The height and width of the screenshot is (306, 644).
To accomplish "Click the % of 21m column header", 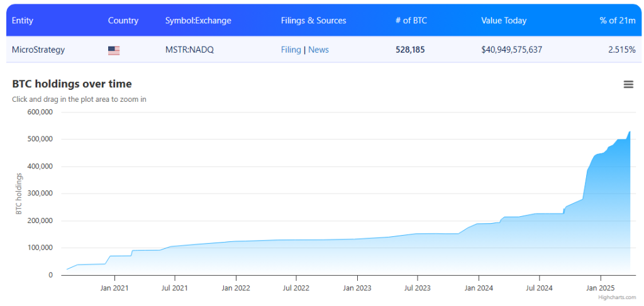I will (617, 21).
